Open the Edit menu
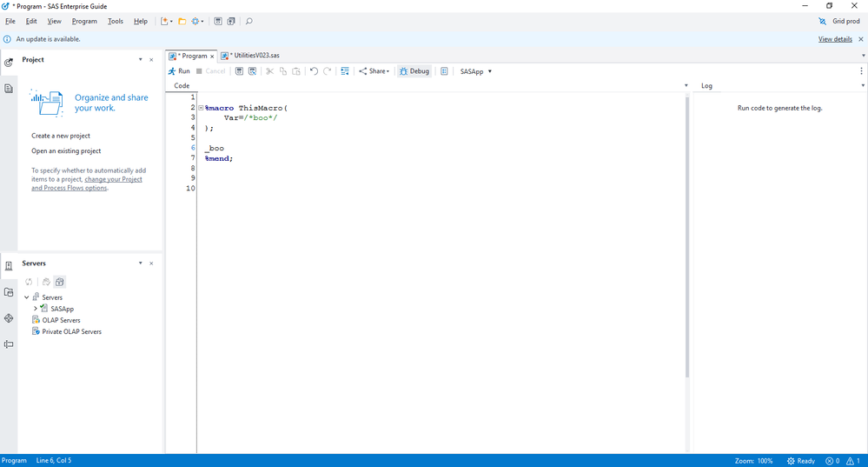The image size is (868, 467). (x=31, y=21)
